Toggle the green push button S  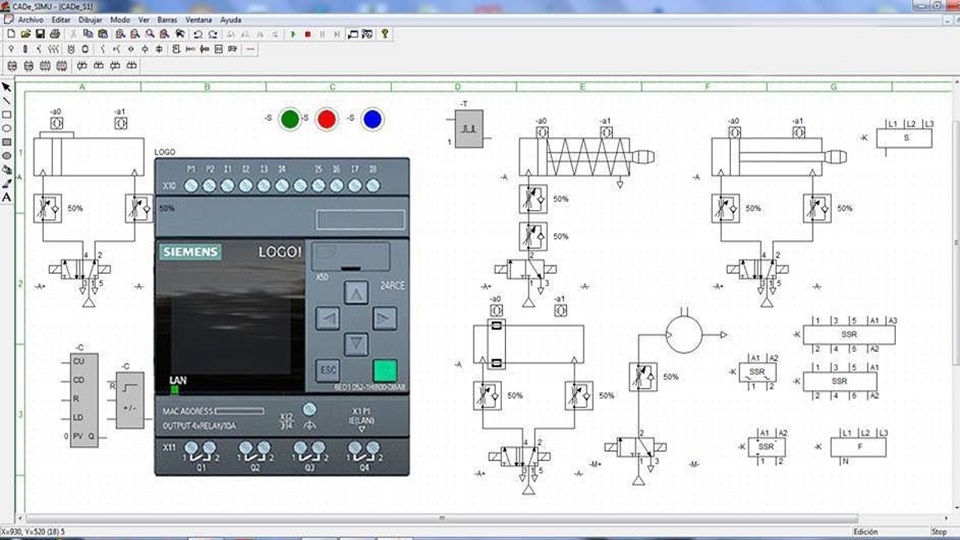tap(290, 119)
